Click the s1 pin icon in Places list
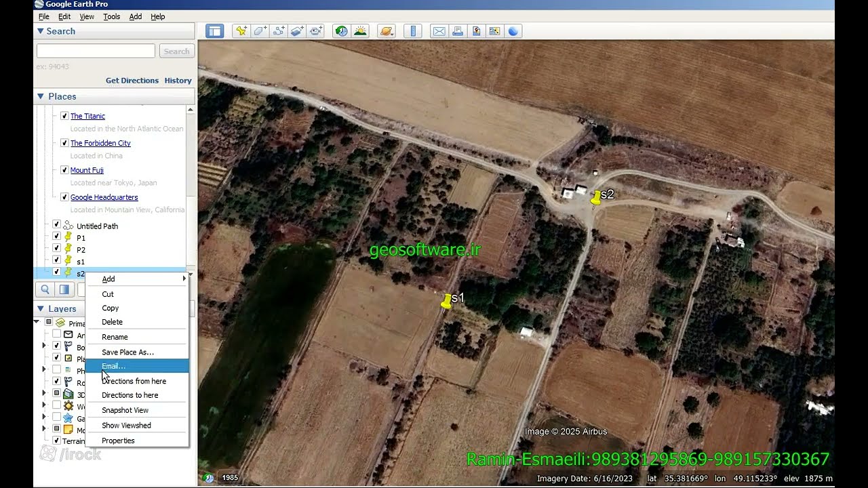 click(68, 261)
